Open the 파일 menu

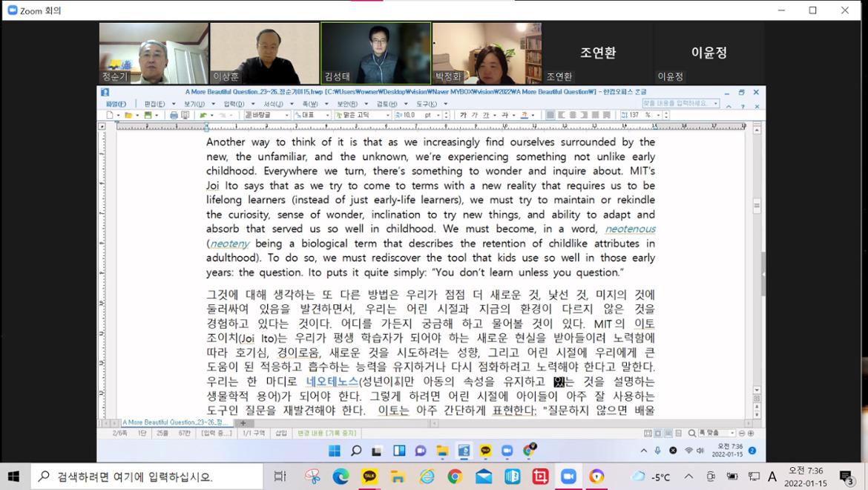click(x=116, y=104)
